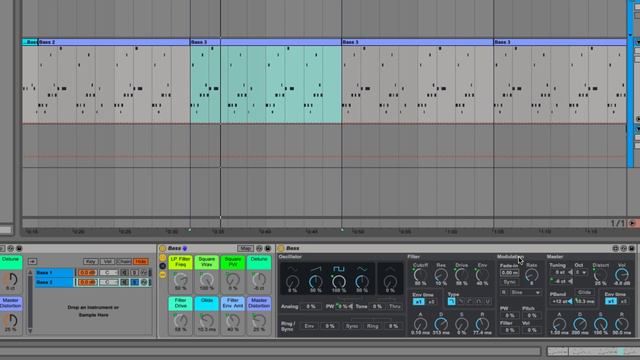Click the oscillator Ring button
640x360 pixels.
pyautogui.click(x=372, y=326)
